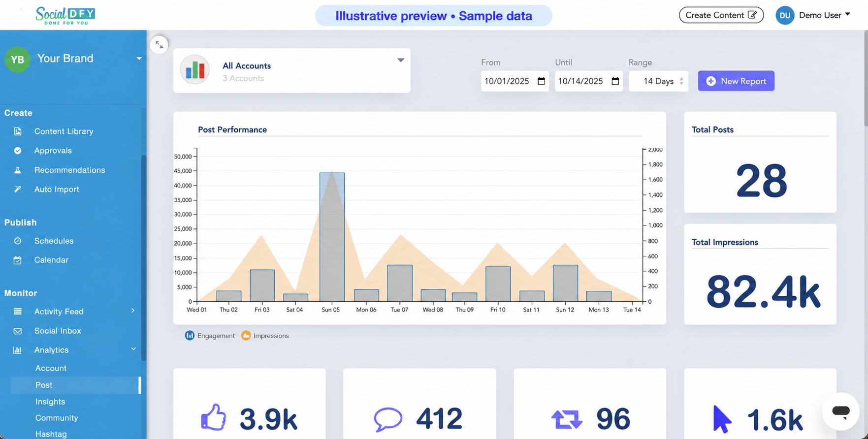Toggle Engagement series in chart legend

point(210,336)
